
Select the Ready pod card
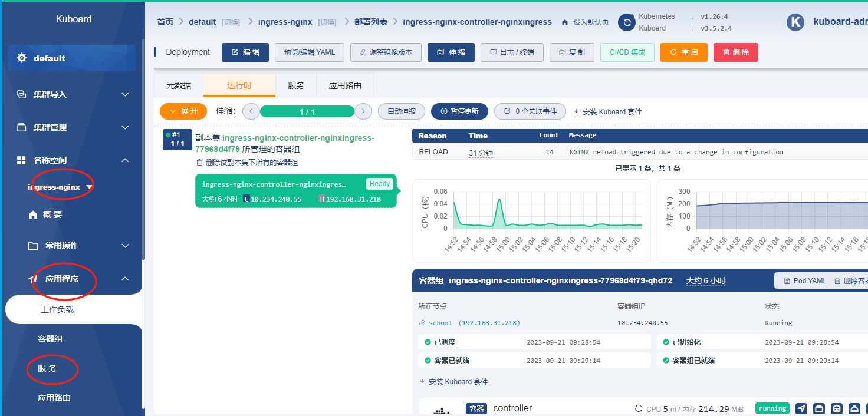(295, 191)
